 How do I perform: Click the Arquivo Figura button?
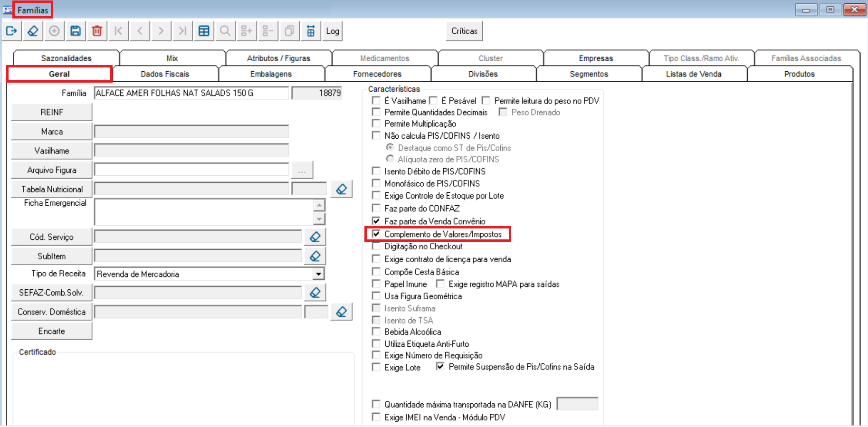[x=52, y=170]
